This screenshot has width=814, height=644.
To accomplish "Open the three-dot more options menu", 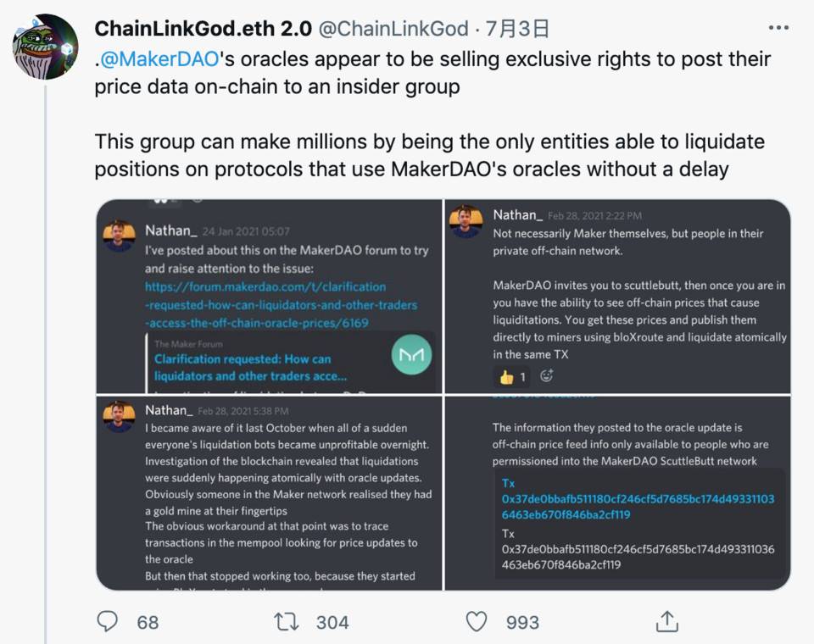I will (778, 27).
